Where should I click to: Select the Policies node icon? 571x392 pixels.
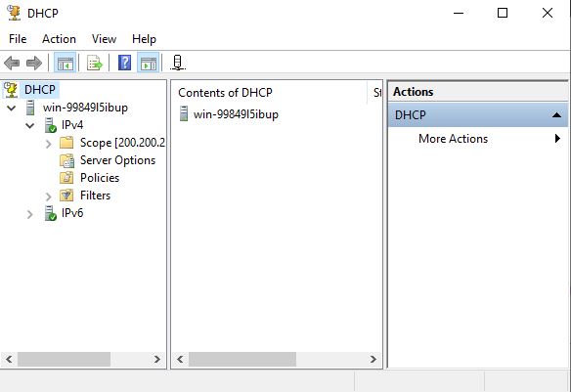coord(66,178)
